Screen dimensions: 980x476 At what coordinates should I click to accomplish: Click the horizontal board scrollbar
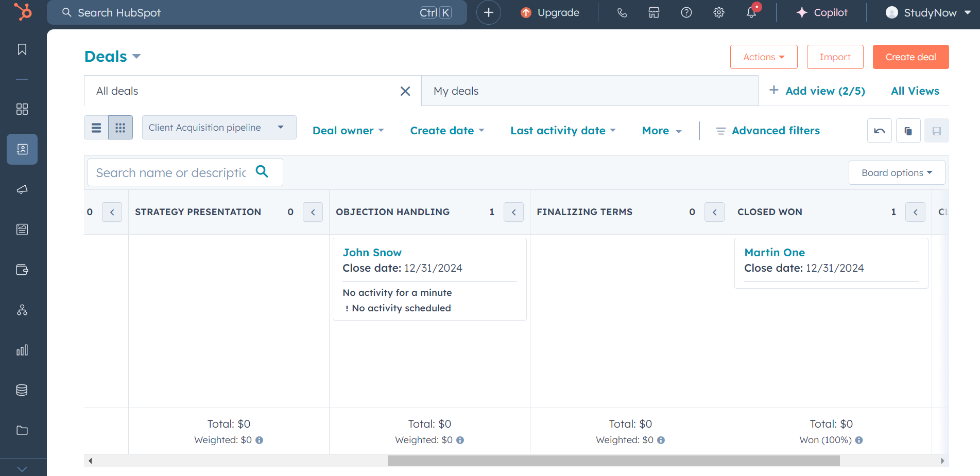pyautogui.click(x=613, y=461)
